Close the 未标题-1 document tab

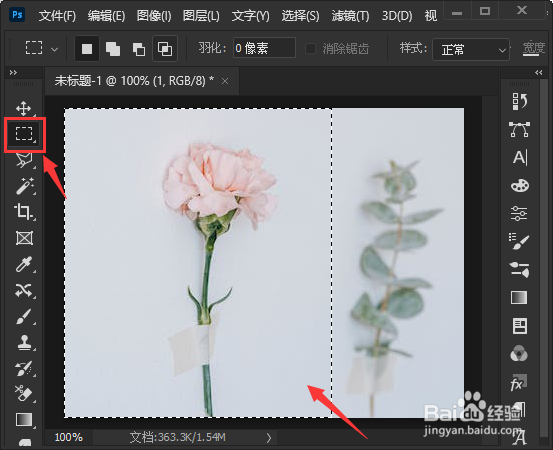(225, 81)
